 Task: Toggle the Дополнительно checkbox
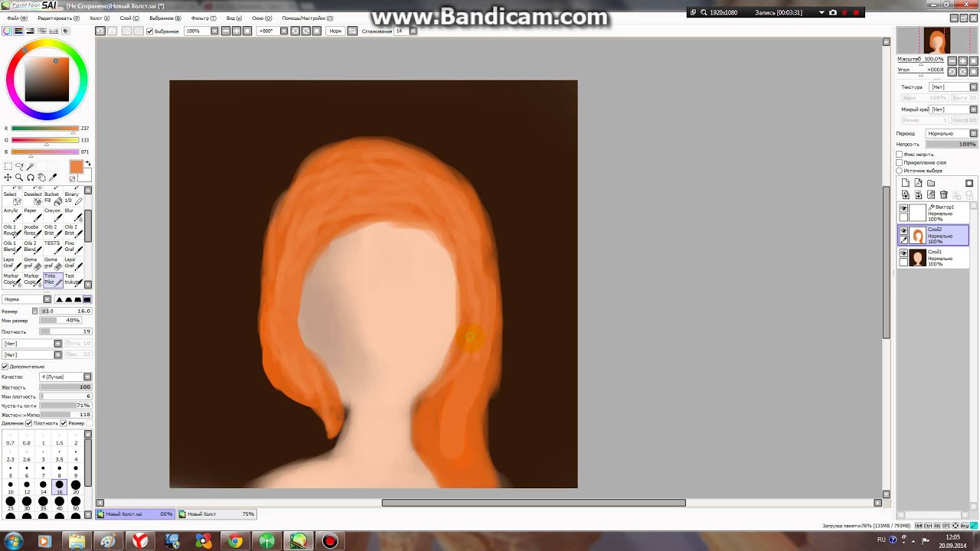pyautogui.click(x=5, y=367)
